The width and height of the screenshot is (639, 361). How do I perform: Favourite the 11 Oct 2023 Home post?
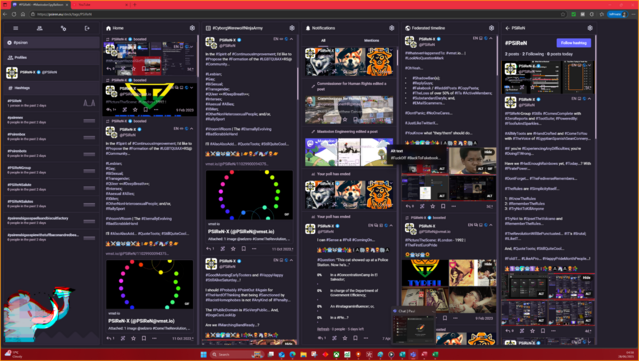pos(133,338)
